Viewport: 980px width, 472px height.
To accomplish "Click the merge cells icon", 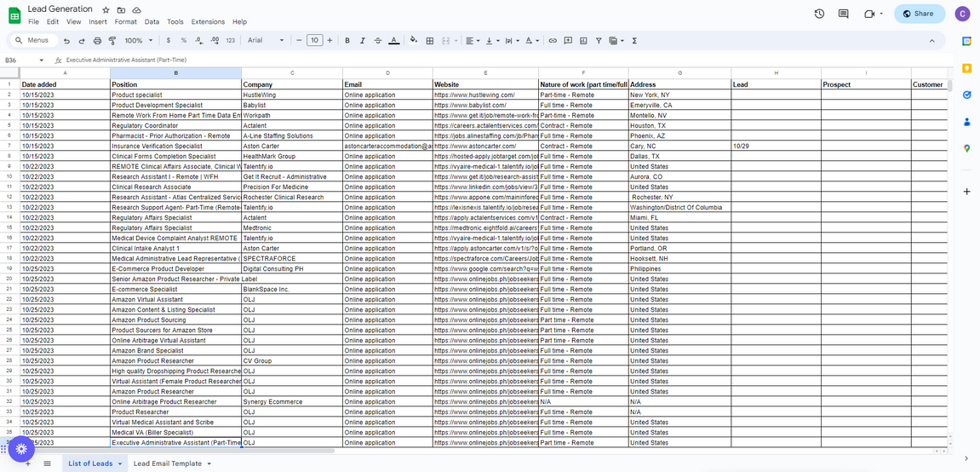I will 446,41.
